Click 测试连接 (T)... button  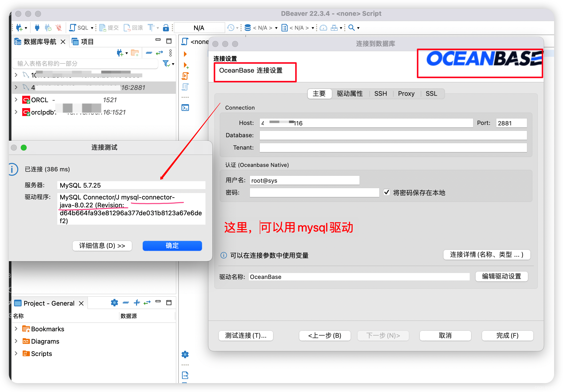click(x=246, y=335)
